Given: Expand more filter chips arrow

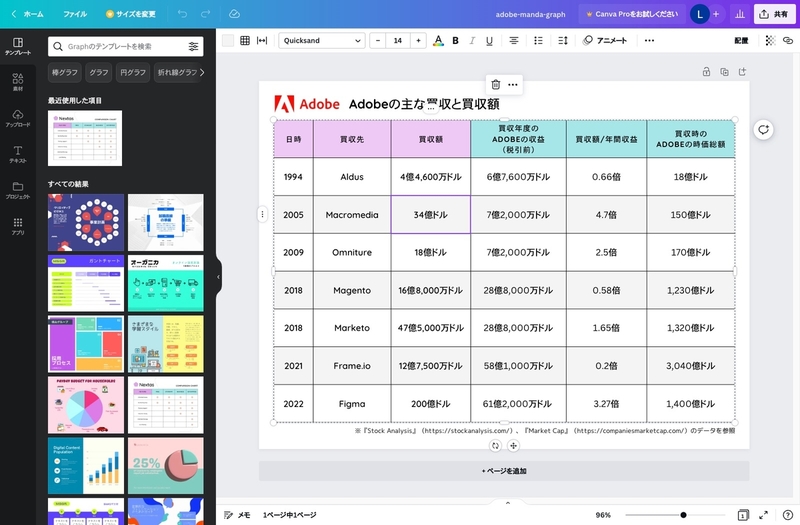Looking at the screenshot, I should (202, 72).
